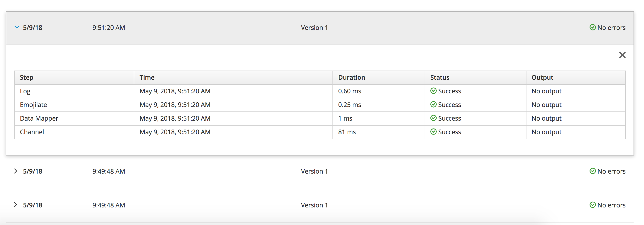Expand the last 9:49:48 AM activity entry
Image resolution: width=644 pixels, height=225 pixels.
tap(16, 205)
